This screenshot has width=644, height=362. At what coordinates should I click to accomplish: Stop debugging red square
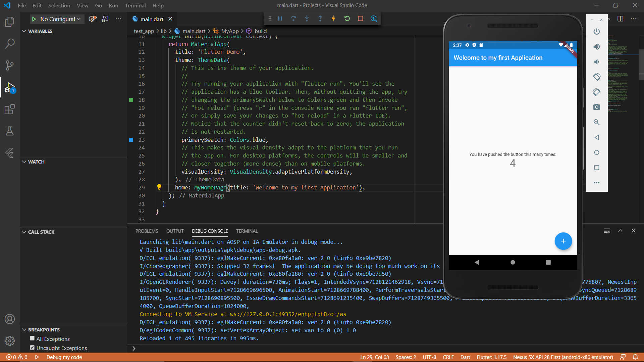click(361, 18)
